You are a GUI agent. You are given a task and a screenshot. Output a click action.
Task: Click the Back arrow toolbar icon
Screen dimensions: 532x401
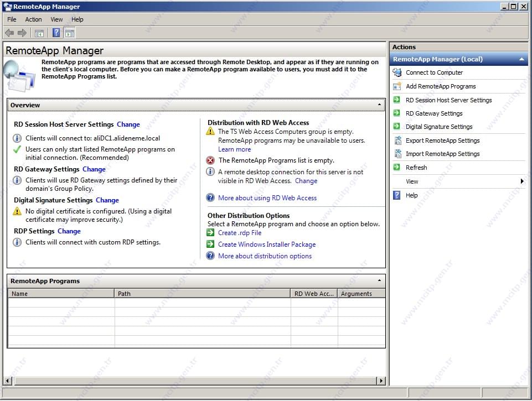[x=9, y=33]
